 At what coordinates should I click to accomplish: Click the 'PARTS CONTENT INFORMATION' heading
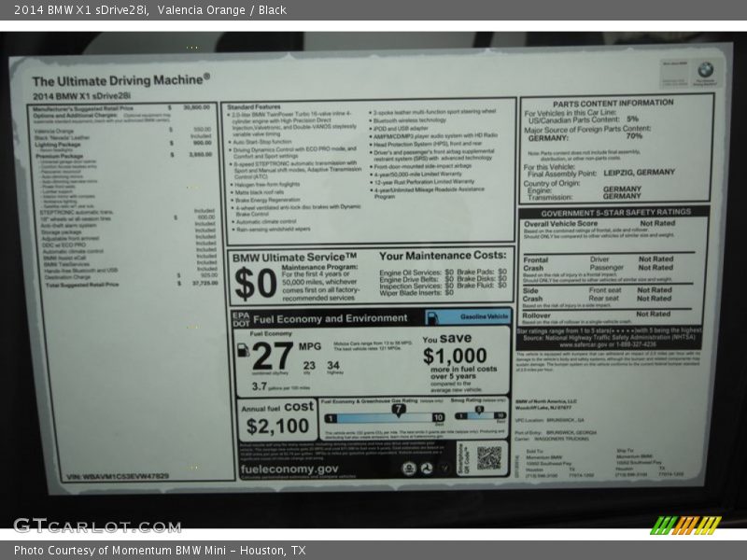[x=613, y=103]
